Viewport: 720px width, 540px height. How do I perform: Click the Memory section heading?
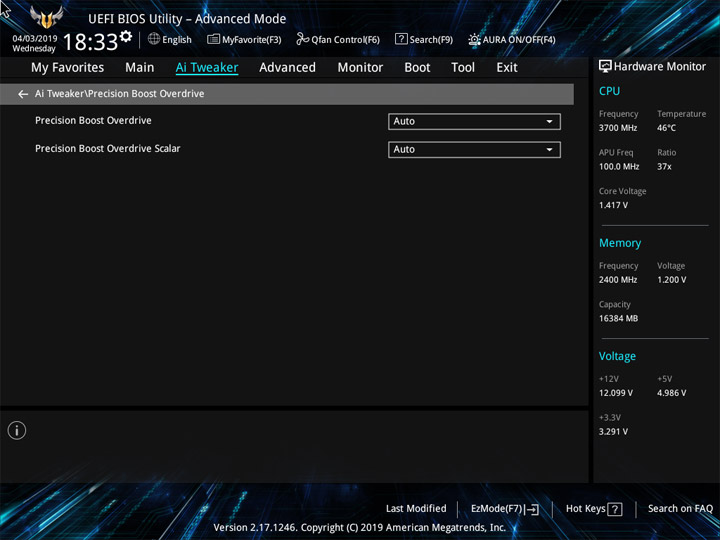tap(620, 243)
